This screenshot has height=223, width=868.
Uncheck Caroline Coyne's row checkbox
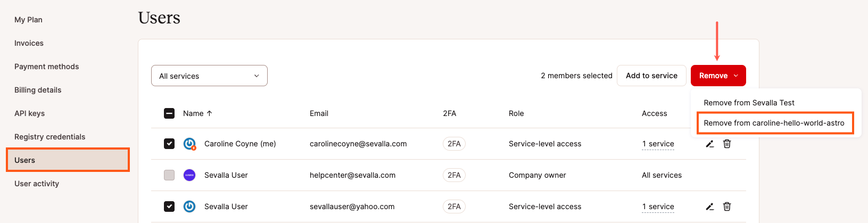pos(169,144)
